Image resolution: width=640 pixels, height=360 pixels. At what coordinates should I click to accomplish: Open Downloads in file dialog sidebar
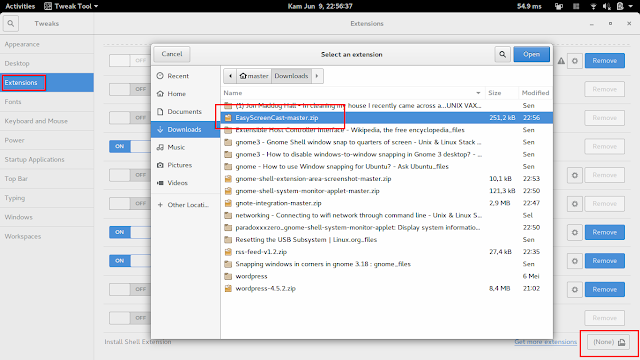point(186,129)
